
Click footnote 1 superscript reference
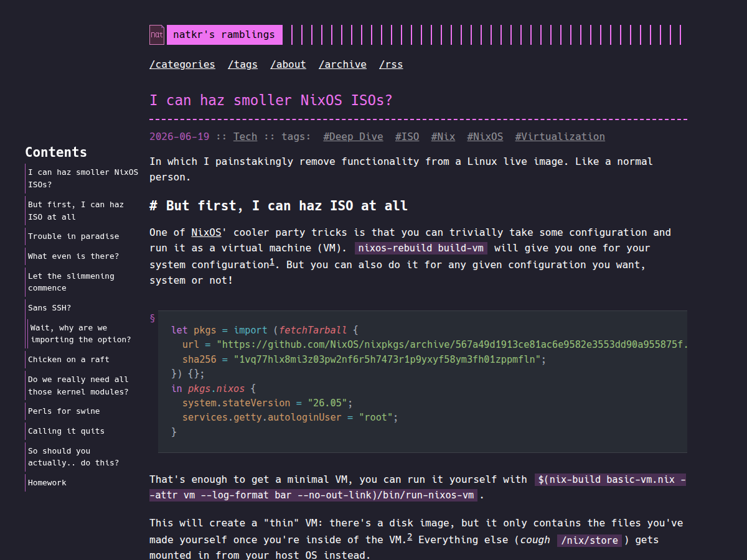[x=272, y=262]
